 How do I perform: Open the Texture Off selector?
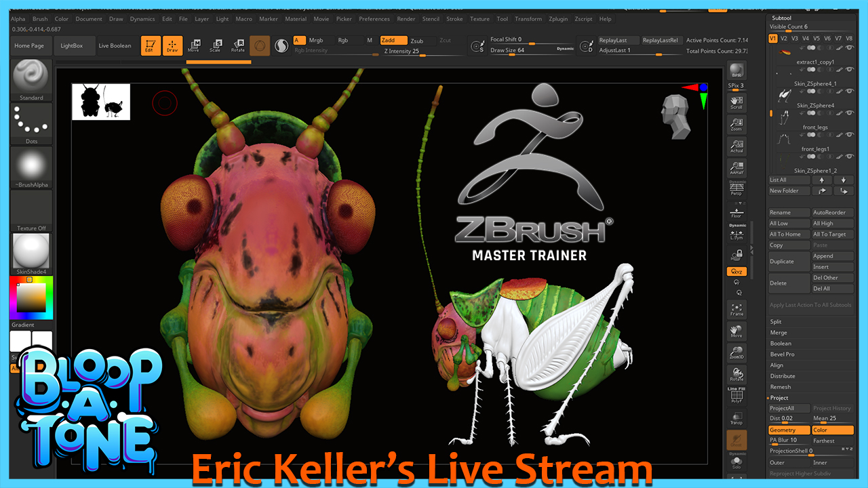pos(31,211)
